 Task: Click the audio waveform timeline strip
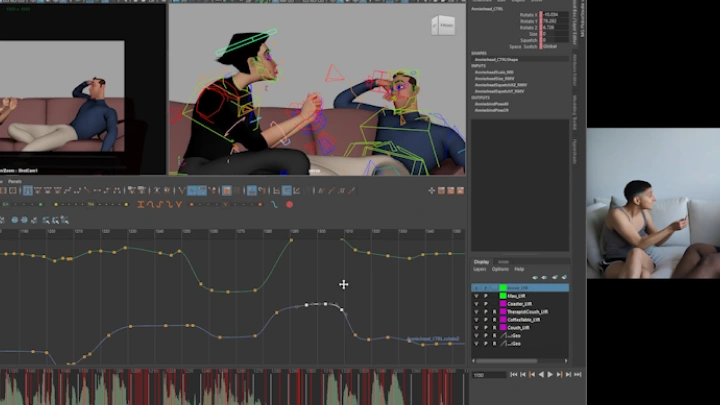[x=232, y=387]
